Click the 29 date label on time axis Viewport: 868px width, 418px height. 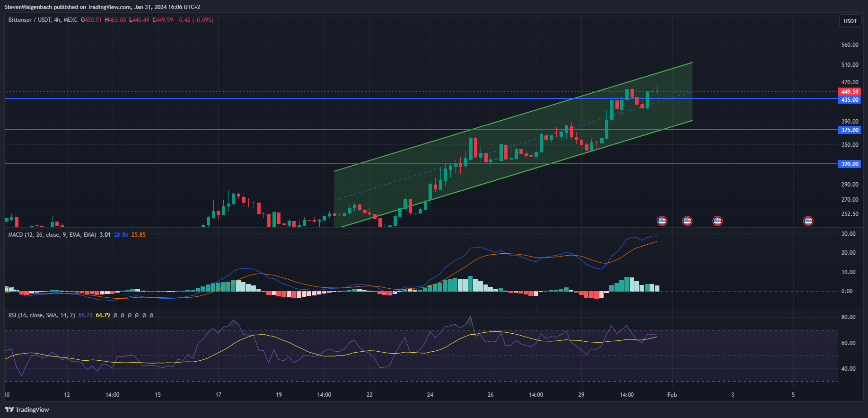[x=581, y=395]
